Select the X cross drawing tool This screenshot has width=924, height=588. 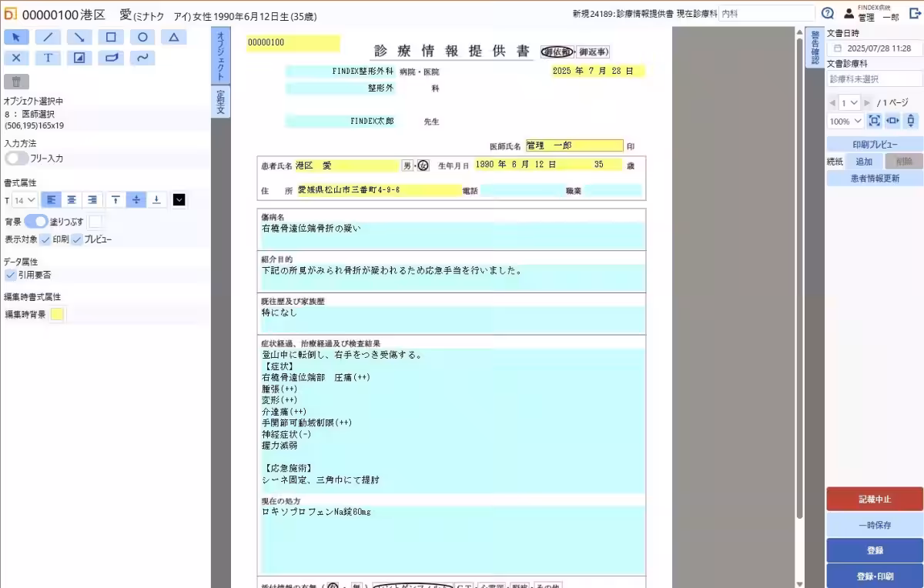(x=16, y=57)
